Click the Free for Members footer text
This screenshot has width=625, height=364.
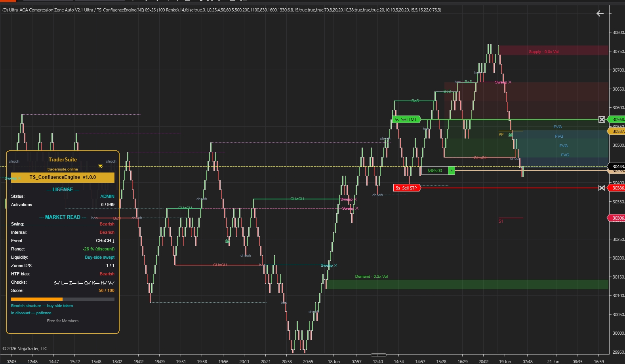(x=63, y=321)
